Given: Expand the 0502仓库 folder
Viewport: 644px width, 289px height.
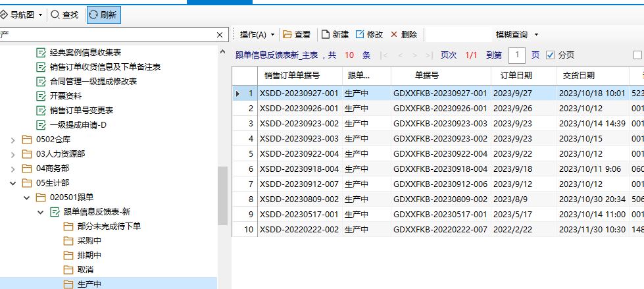Looking at the screenshot, I should point(12,139).
